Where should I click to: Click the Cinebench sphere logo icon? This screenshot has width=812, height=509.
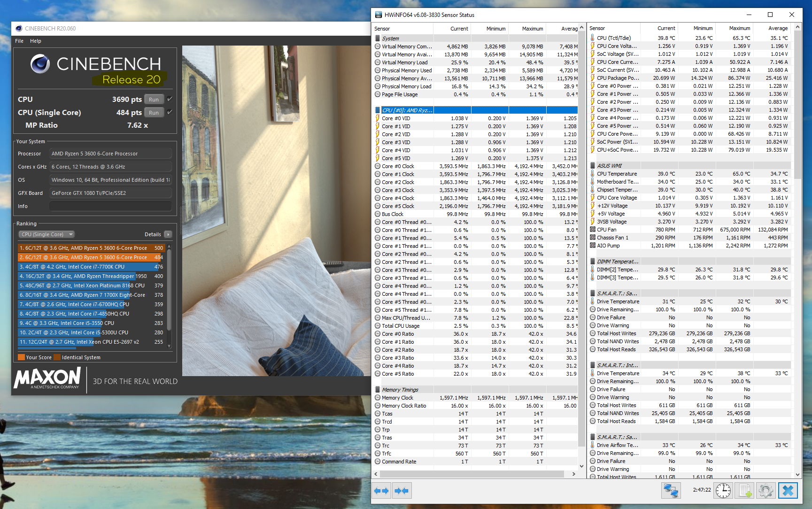(40, 64)
